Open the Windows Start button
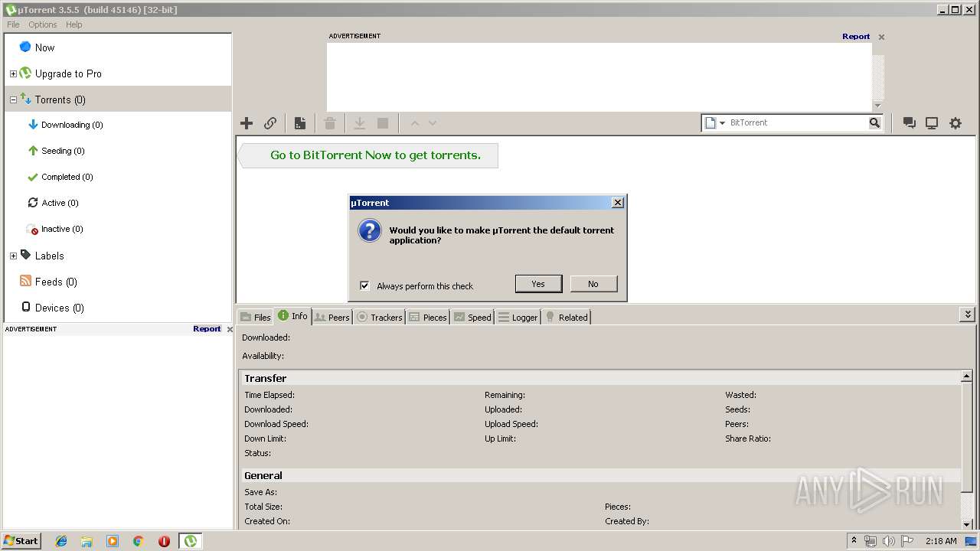980x551 pixels. 21,541
